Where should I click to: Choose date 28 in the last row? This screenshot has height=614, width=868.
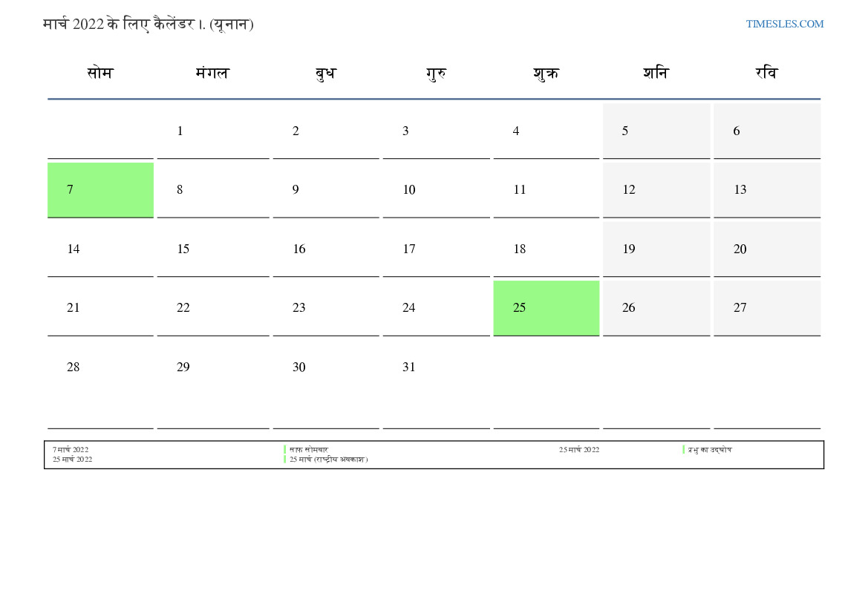tap(100, 384)
